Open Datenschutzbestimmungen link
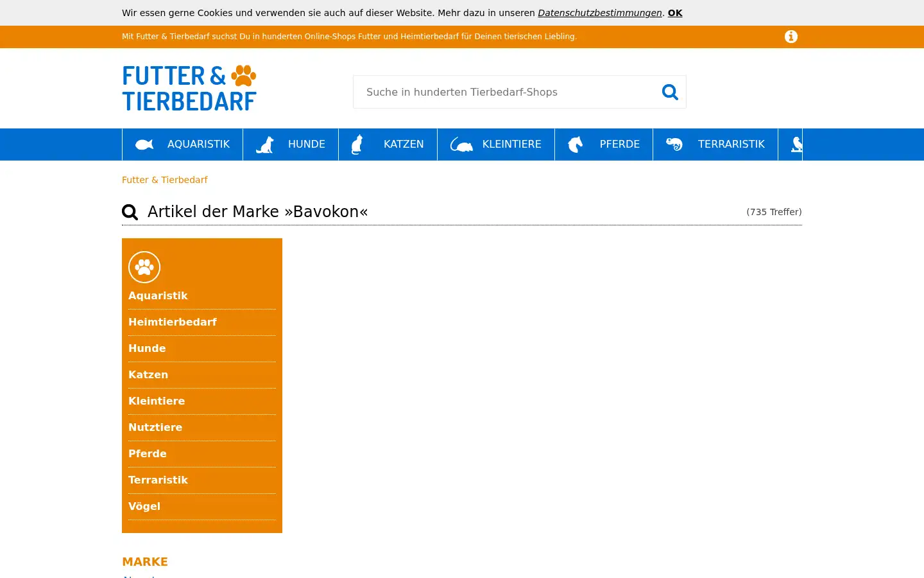This screenshot has height=578, width=924. (600, 13)
